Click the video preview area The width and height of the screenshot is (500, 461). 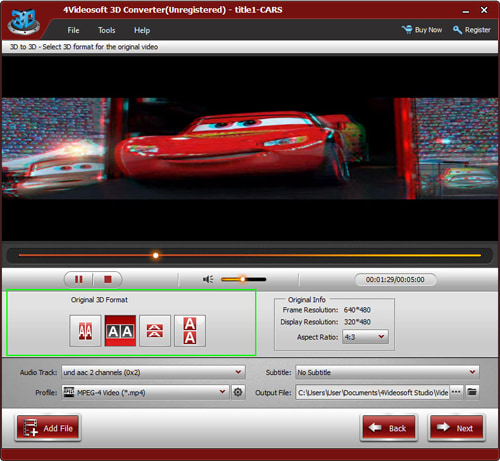(x=250, y=149)
